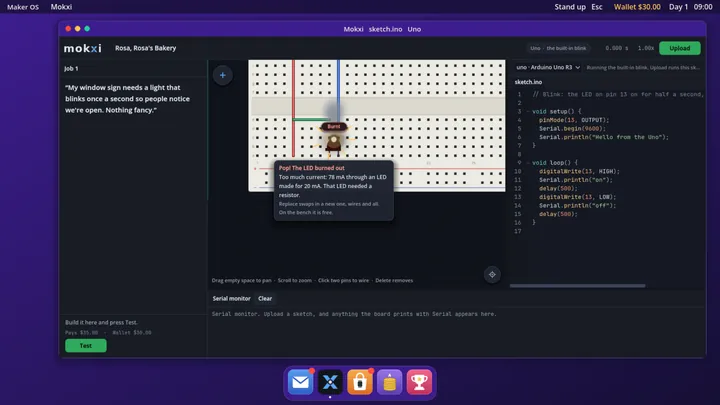
Task: Click the burnt LED on the breadboard
Action: click(x=334, y=143)
